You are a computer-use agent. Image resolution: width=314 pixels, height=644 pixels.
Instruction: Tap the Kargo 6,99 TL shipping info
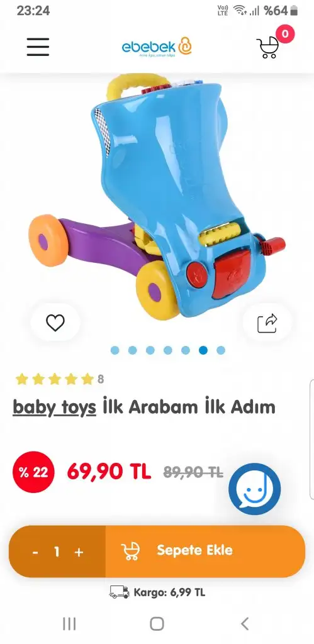(x=157, y=592)
